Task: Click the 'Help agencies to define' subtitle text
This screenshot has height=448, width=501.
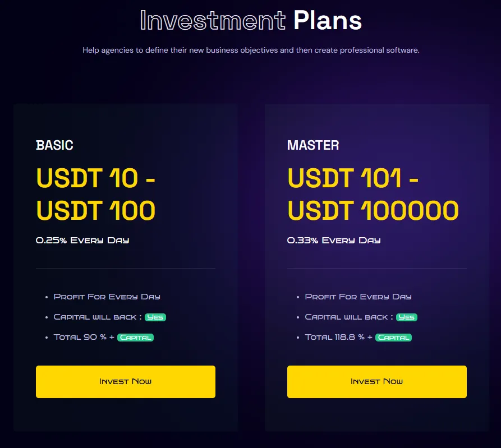Action: pos(251,50)
